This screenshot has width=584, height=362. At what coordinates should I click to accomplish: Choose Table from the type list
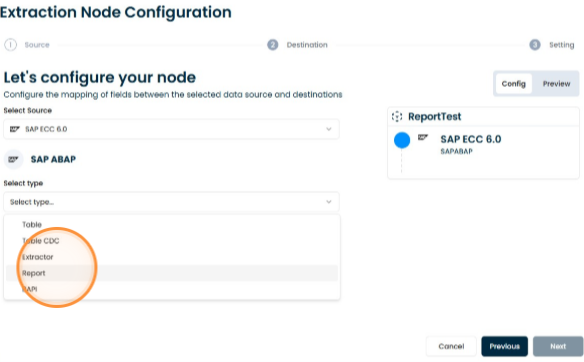(x=172, y=225)
